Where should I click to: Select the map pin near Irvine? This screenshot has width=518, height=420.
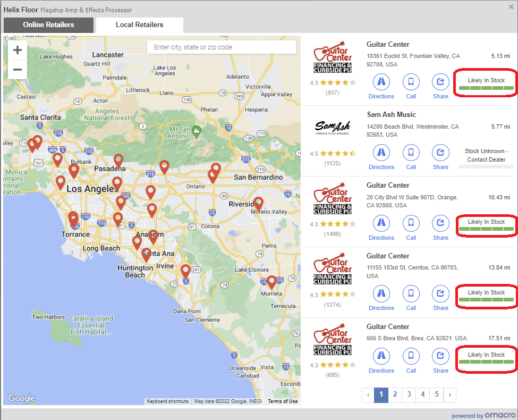185,271
